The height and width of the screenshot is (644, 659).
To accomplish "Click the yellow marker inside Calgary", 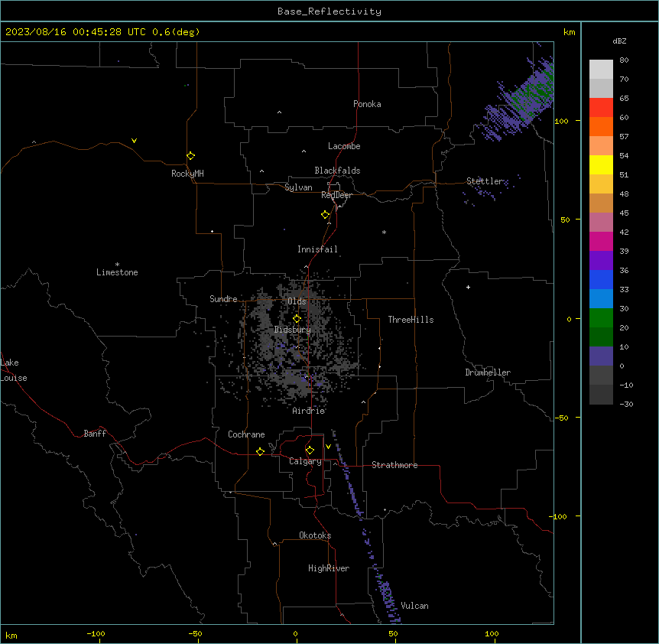I will coord(310,450).
